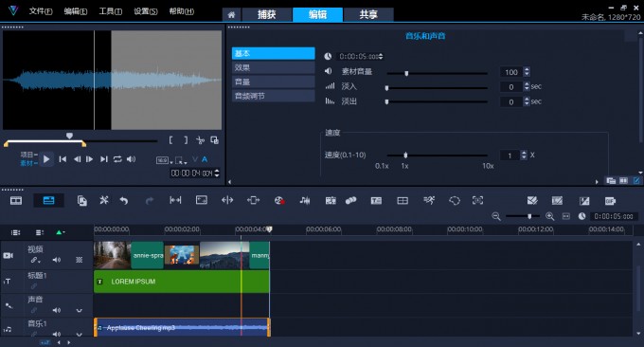Click the record/capture option palette icon
This screenshot has width=644, height=347.
[279, 201]
